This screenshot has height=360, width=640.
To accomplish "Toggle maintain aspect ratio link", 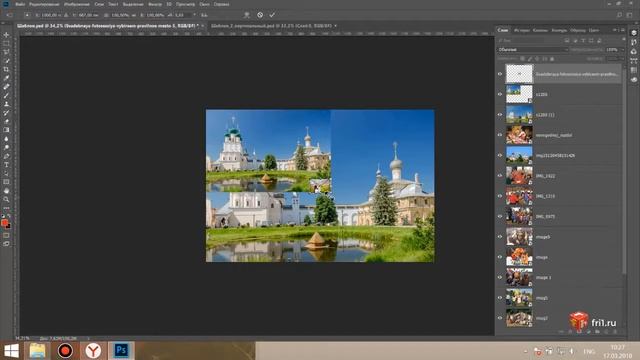I will coord(135,15).
